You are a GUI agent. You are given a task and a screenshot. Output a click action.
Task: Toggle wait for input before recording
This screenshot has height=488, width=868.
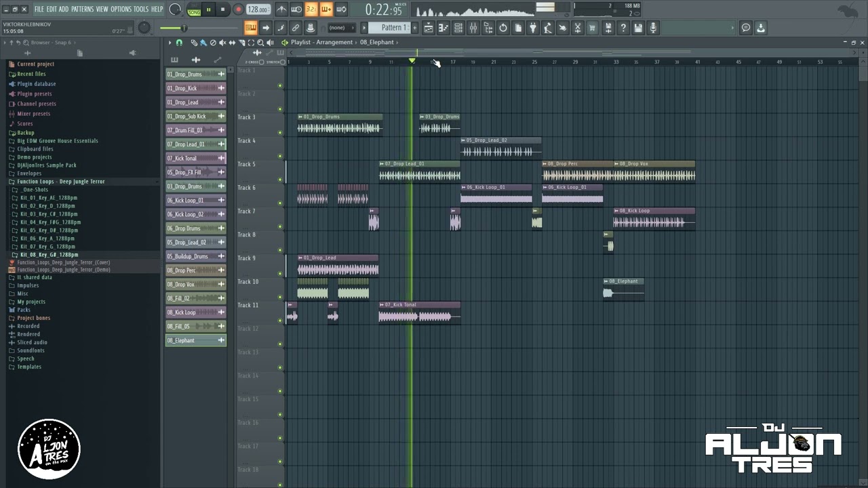(296, 9)
